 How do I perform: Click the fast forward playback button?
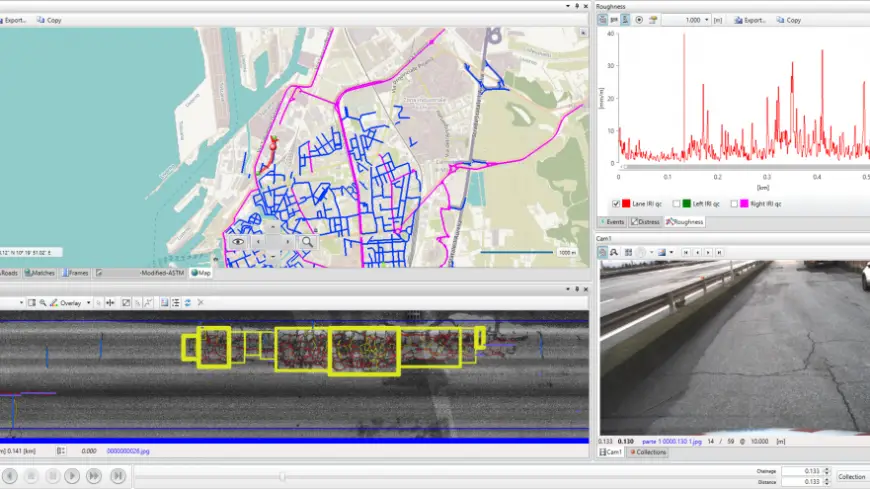pos(94,476)
